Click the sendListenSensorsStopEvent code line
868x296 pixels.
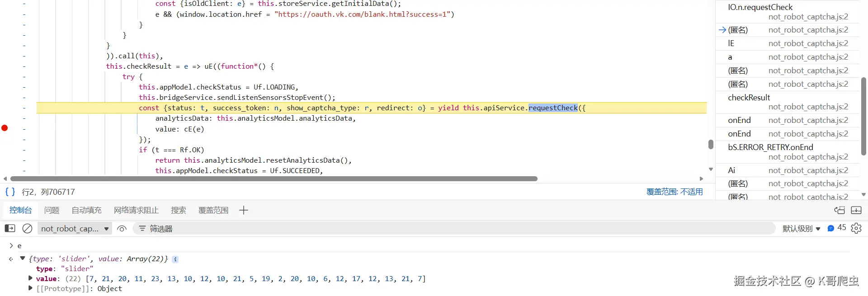point(237,97)
